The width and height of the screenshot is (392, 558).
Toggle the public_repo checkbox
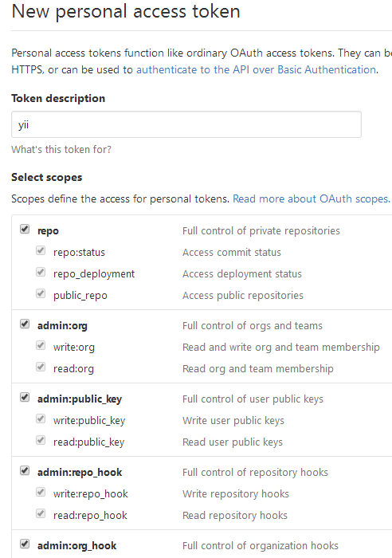click(41, 293)
